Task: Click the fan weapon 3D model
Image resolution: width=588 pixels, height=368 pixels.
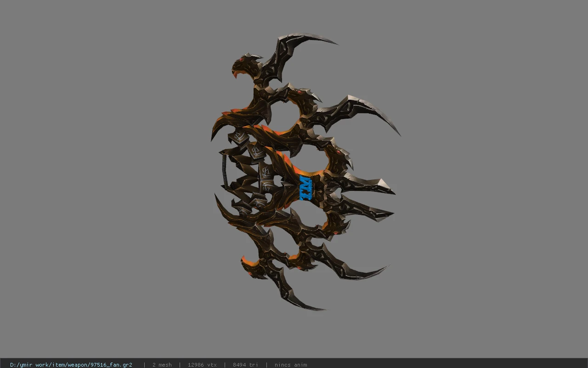Action: (305, 172)
